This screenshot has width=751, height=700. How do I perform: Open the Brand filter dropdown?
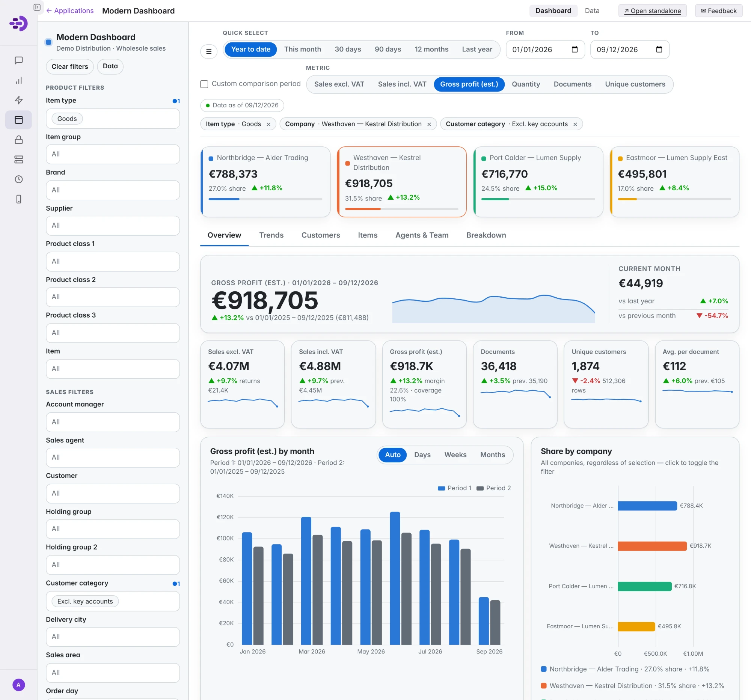click(113, 190)
